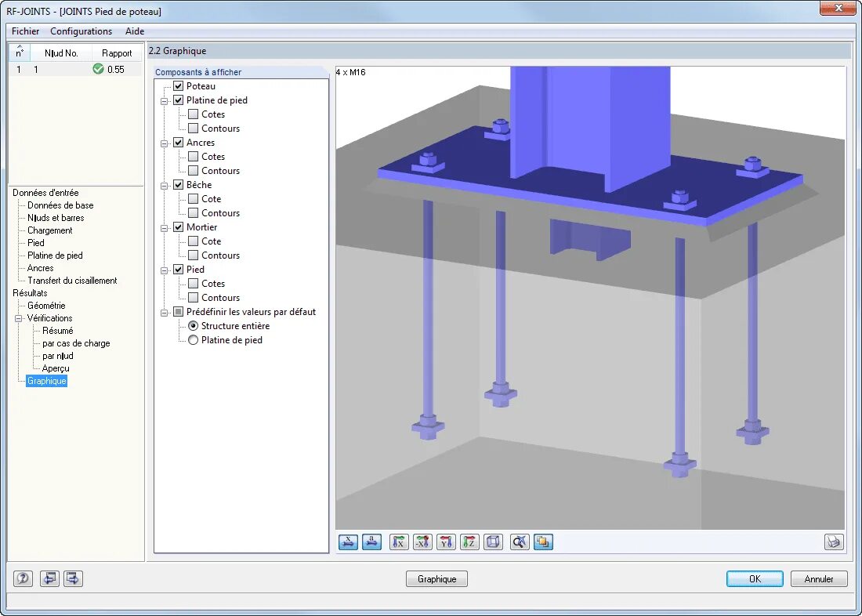Screen dimensions: 862x616
Task: Enable Cote checkbox under Mortier
Action: [193, 241]
